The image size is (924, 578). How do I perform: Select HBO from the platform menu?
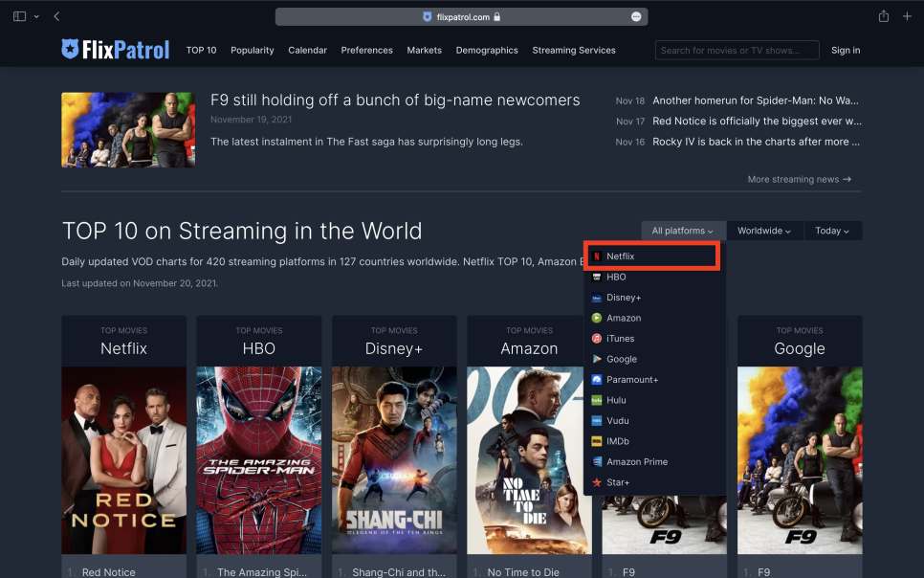(654, 277)
